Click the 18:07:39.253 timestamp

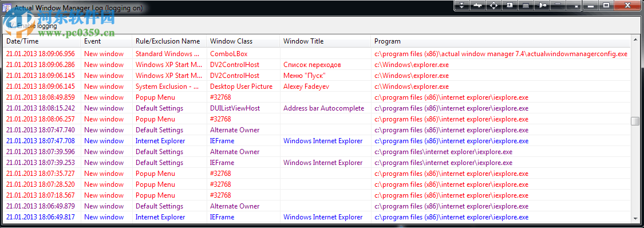[41, 163]
